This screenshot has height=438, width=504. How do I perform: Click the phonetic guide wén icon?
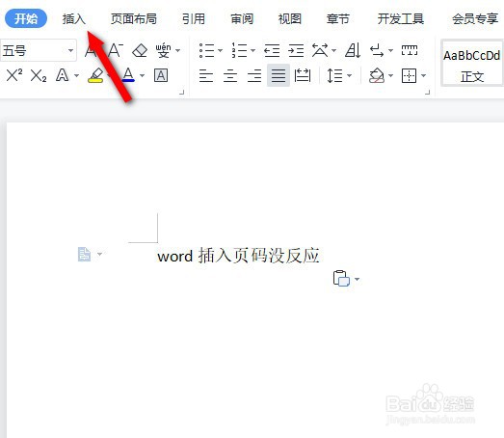tap(163, 50)
